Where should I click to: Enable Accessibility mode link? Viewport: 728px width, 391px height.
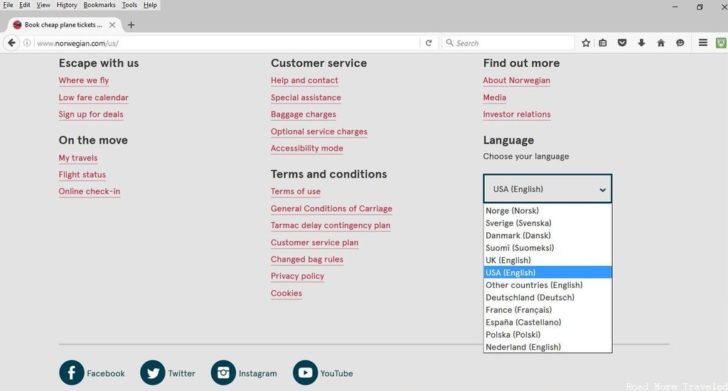[307, 148]
